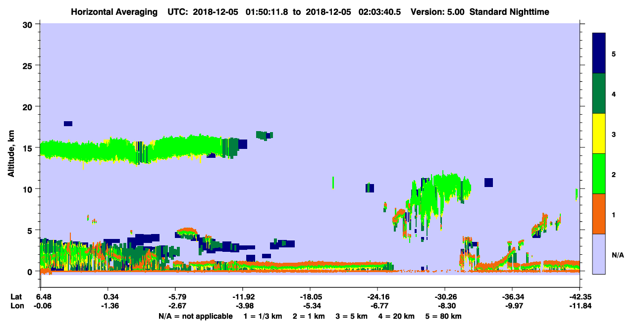Click the latitude -18.05 tick label
The width and height of the screenshot is (644, 330).
click(310, 297)
